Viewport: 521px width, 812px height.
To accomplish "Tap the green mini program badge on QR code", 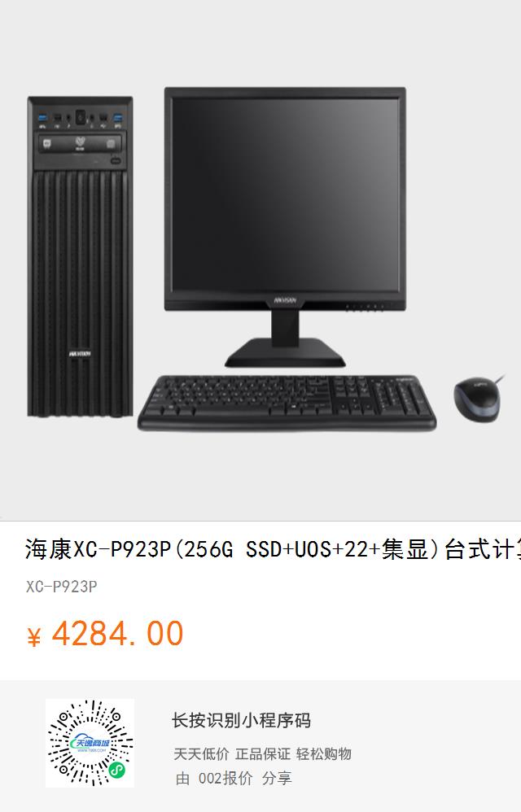I will [x=117, y=771].
